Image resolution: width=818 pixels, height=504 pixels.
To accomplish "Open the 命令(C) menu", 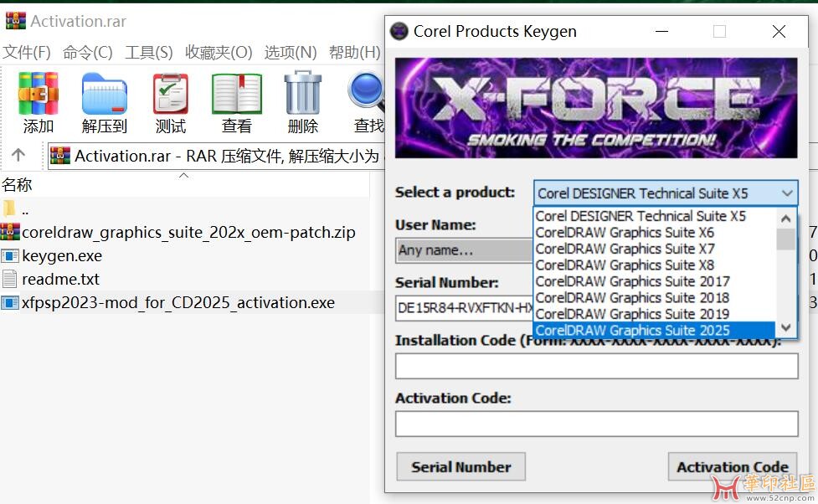I will click(87, 52).
